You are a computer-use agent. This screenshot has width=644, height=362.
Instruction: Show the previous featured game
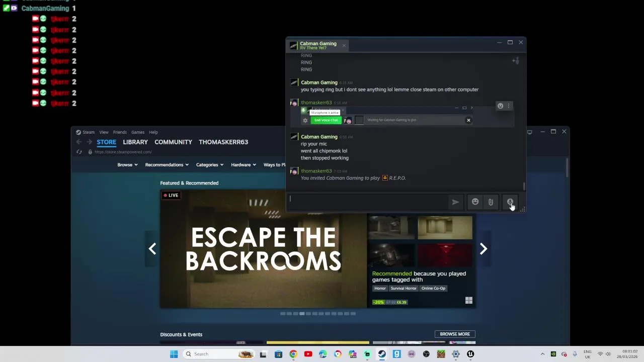[x=152, y=249]
